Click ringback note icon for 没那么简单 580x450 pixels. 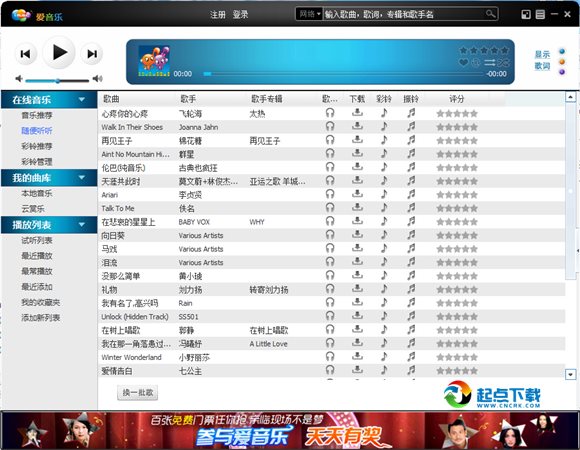click(x=384, y=275)
